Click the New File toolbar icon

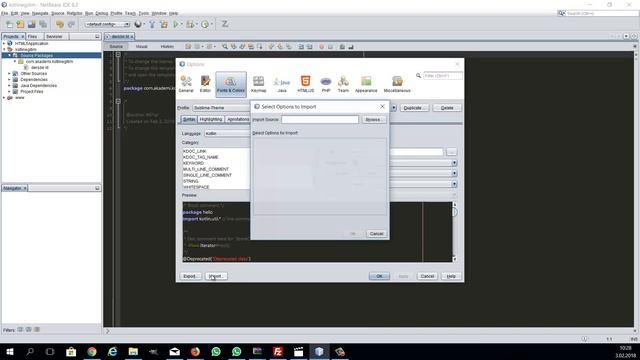[x=9, y=24]
